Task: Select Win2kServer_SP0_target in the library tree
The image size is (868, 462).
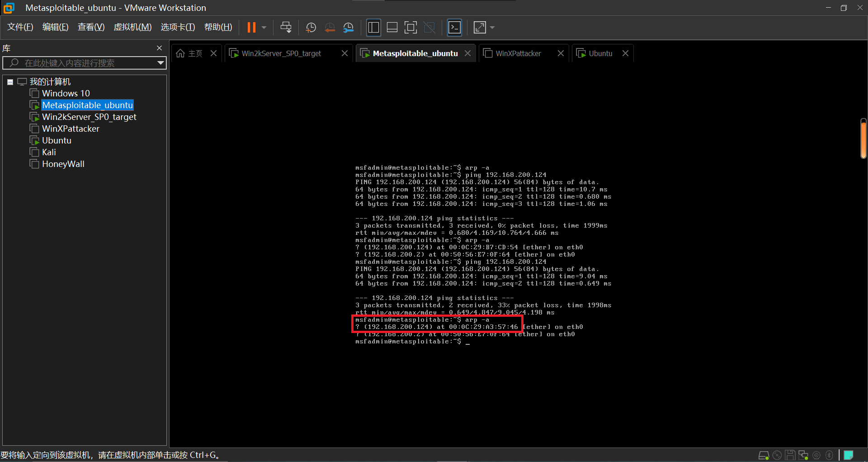Action: pyautogui.click(x=89, y=117)
